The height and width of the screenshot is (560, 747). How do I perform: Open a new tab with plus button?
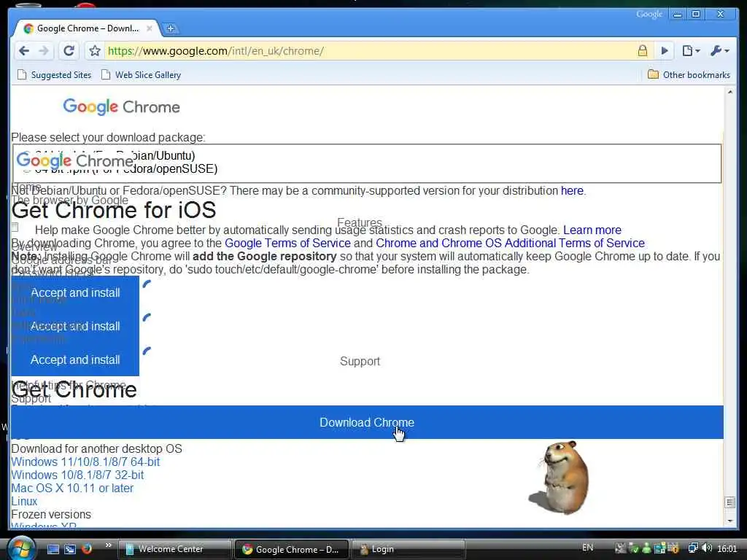pyautogui.click(x=170, y=28)
